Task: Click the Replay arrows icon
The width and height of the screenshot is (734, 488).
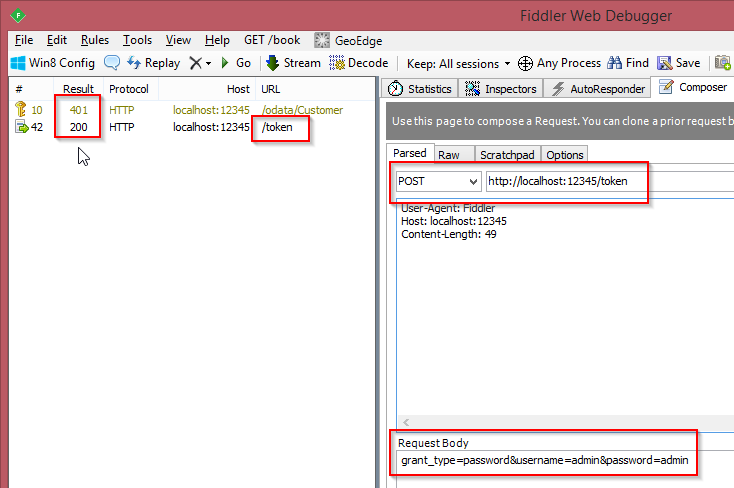Action: (x=134, y=63)
